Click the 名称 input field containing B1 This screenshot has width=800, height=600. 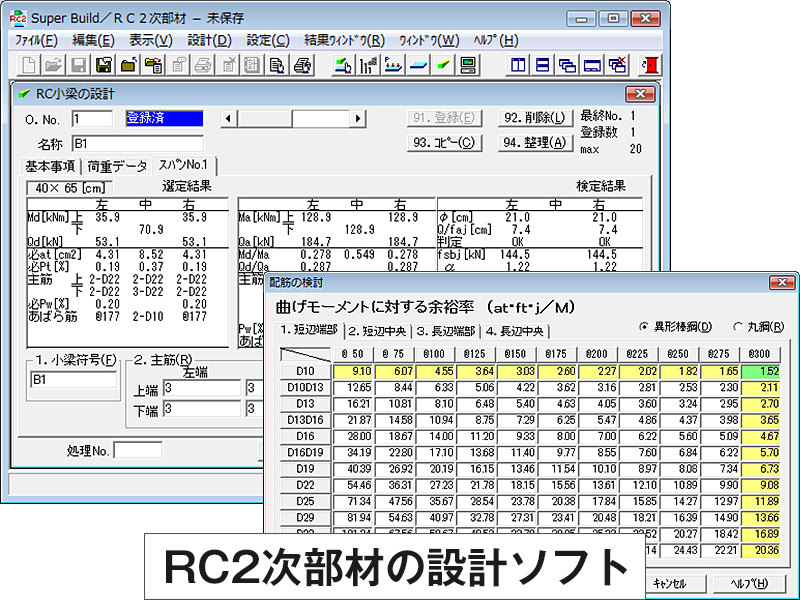(x=137, y=143)
